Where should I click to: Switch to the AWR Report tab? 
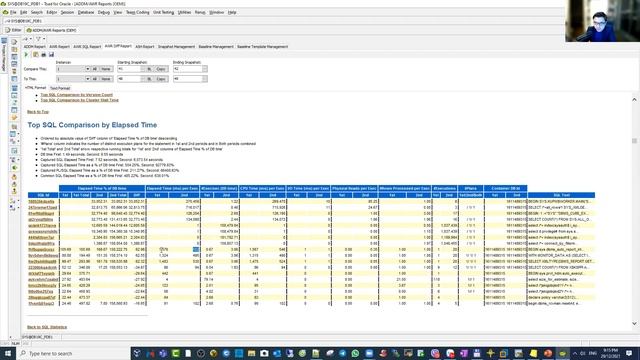pos(60,47)
